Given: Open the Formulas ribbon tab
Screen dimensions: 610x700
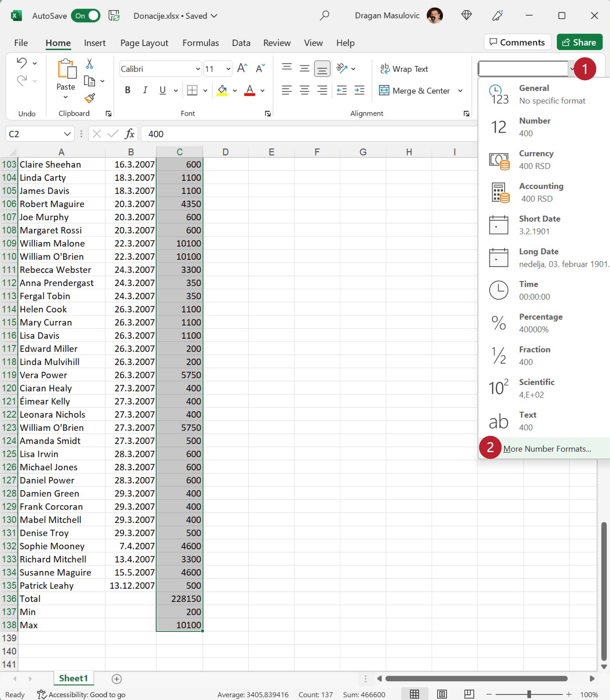Looking at the screenshot, I should 201,43.
